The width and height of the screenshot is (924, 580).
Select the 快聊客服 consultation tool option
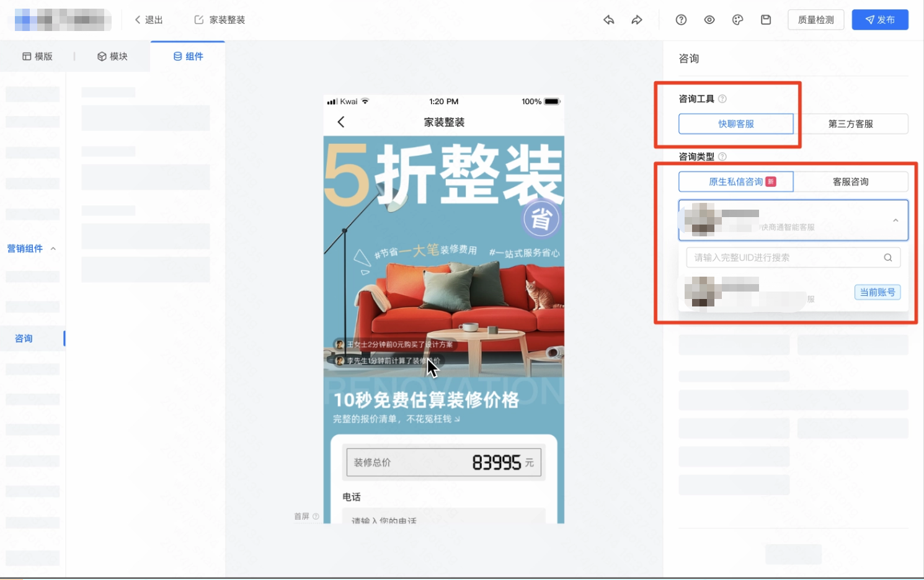[x=736, y=123]
